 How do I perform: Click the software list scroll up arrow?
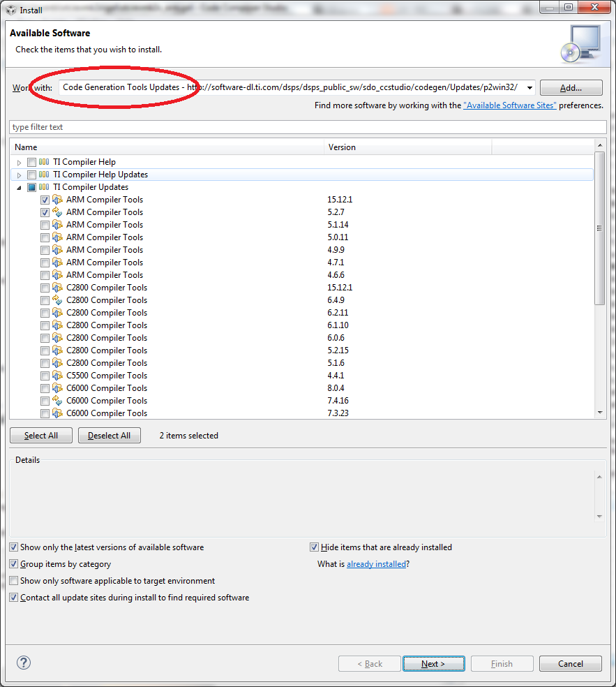point(600,145)
